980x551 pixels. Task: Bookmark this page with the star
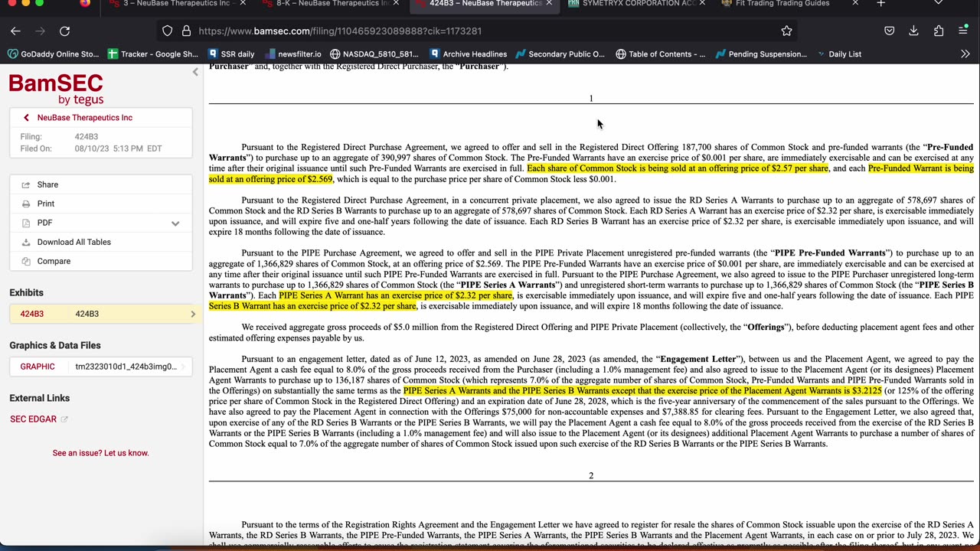786,31
